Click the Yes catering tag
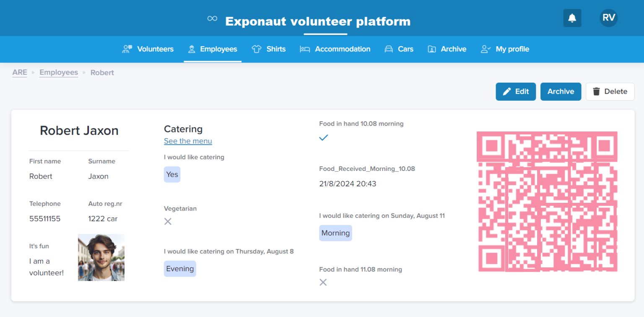The width and height of the screenshot is (644, 317). pos(172,174)
